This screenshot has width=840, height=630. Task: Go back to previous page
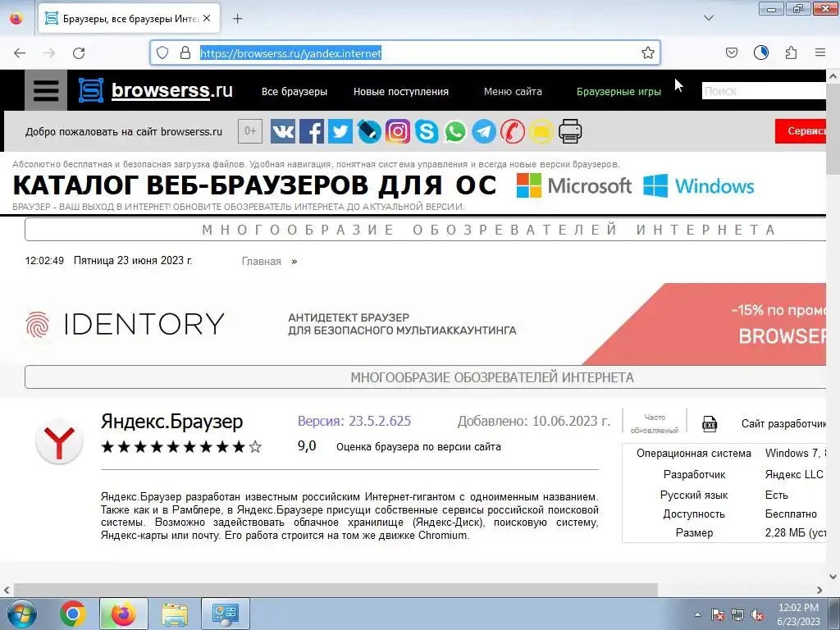point(20,52)
